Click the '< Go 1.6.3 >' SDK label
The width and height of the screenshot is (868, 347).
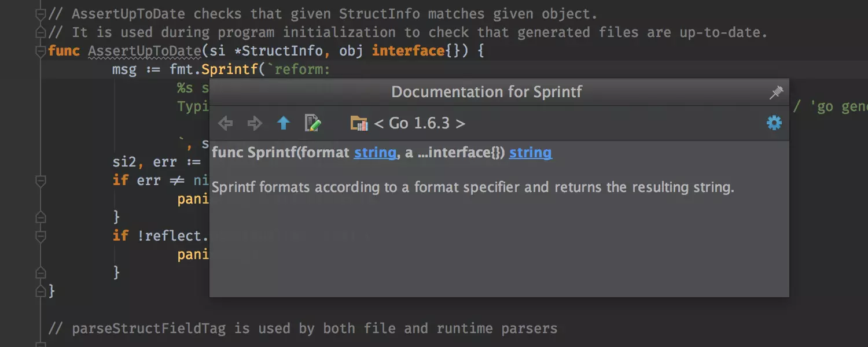click(x=420, y=123)
